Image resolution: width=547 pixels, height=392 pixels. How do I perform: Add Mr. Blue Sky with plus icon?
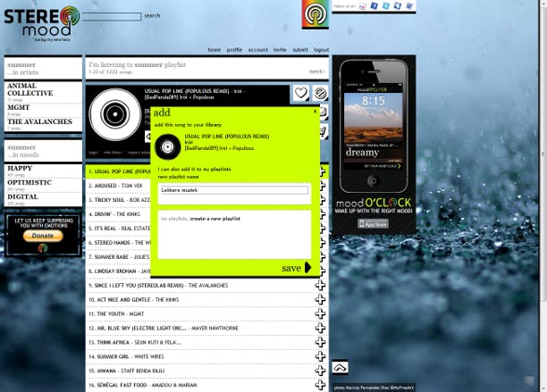320,328
